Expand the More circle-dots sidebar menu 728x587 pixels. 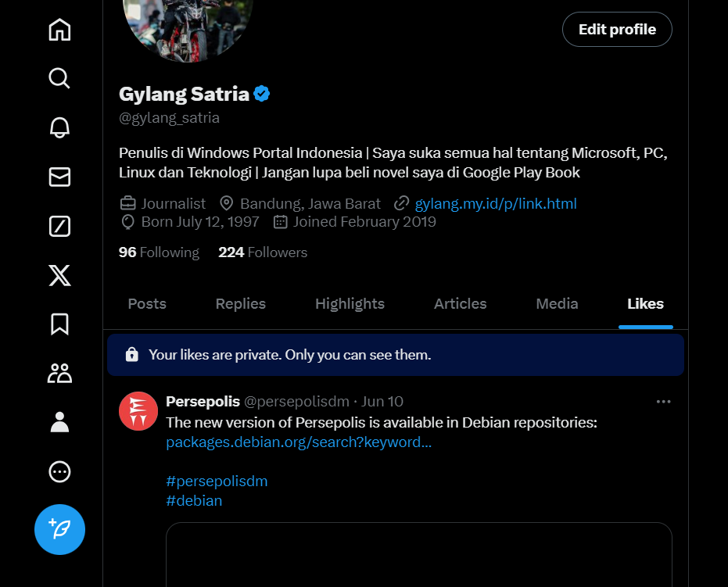[59, 471]
